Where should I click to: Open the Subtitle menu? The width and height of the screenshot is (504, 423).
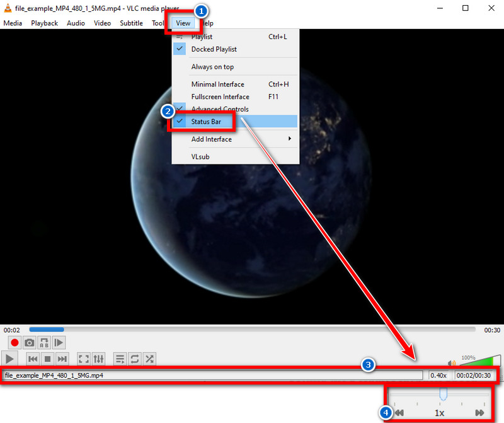point(131,23)
